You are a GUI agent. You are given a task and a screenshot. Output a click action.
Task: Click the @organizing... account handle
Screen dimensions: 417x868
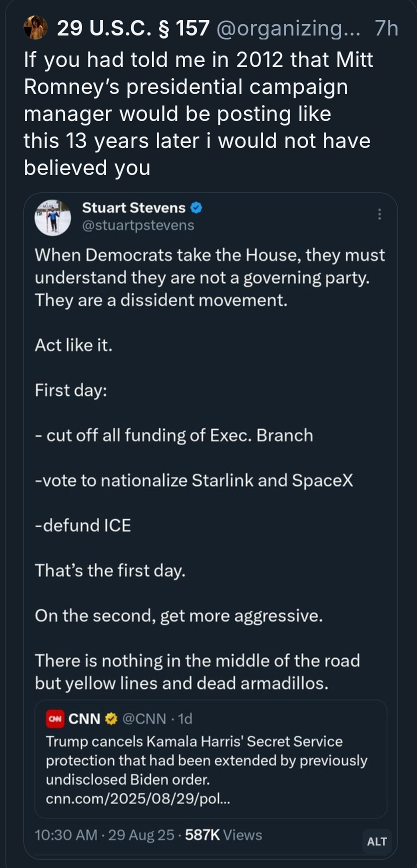pos(288,28)
